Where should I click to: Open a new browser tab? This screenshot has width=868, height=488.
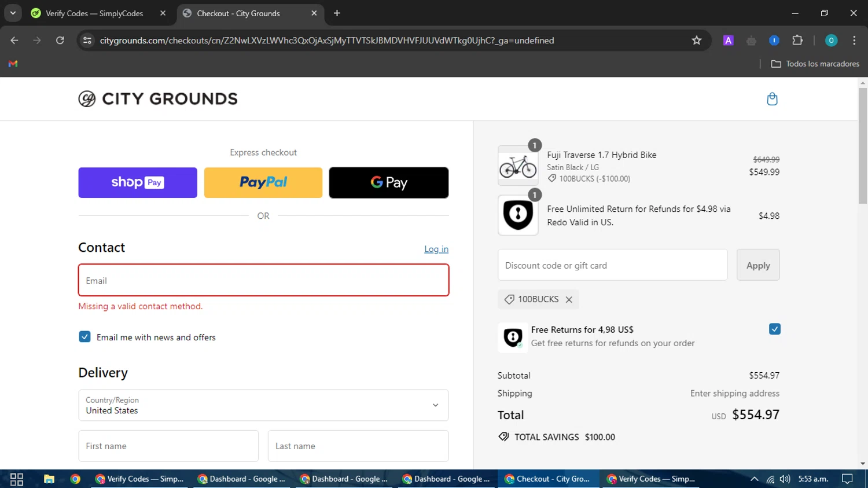tap(337, 13)
